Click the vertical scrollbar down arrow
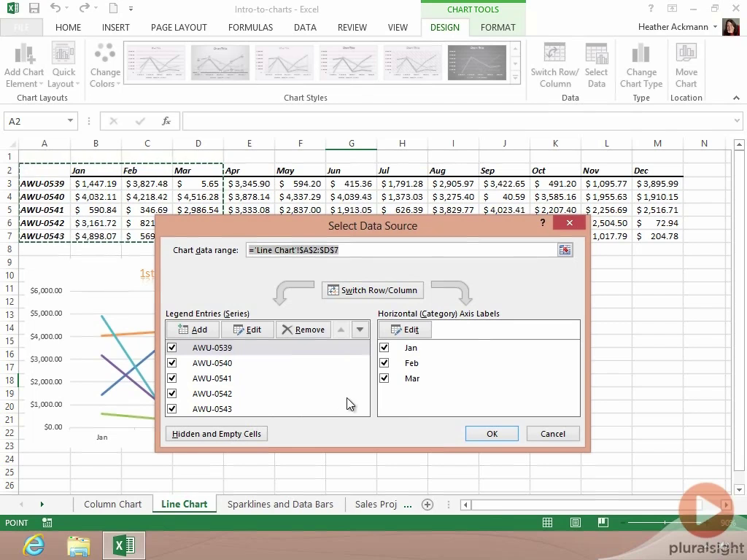Screen dimensions: 747x560 [739, 490]
